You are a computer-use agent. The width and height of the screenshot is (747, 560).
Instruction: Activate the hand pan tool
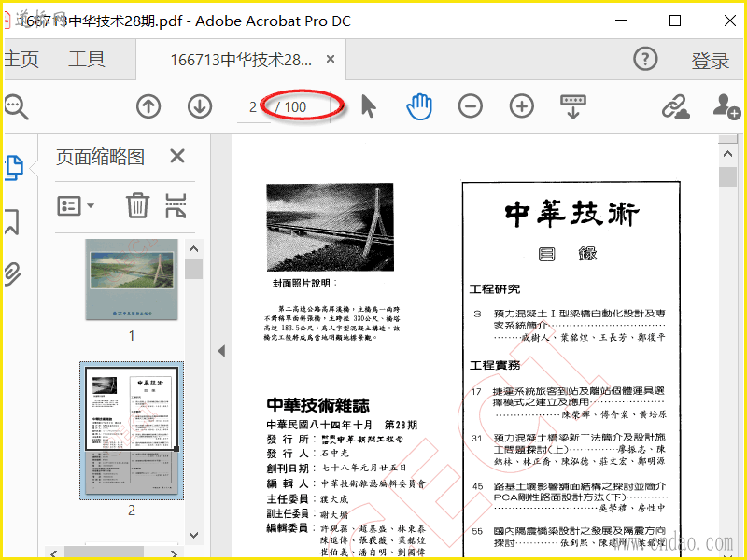[x=419, y=106]
